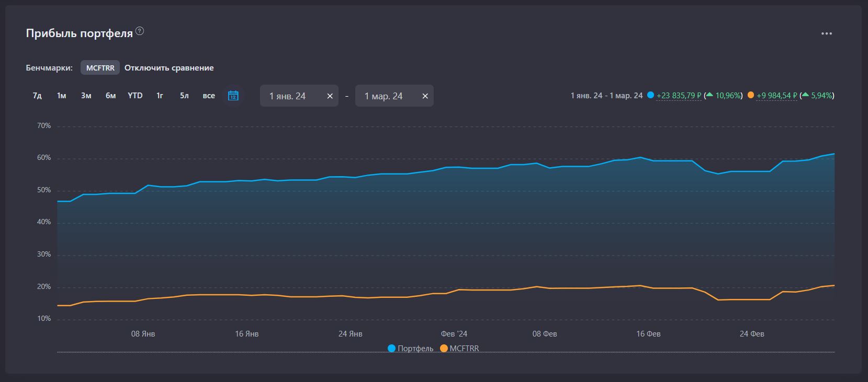The image size is (868, 382).
Task: Clear the end date 1 мар. 24
Action: (425, 96)
